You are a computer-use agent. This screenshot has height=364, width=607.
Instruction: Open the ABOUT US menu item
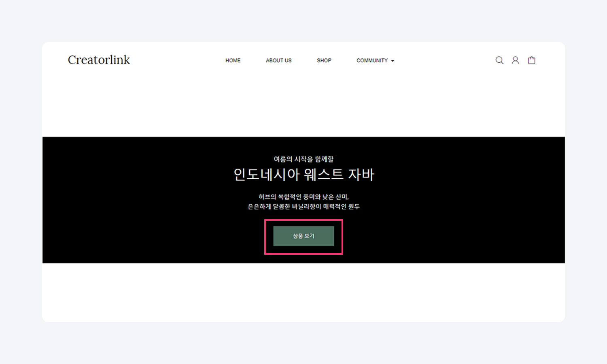278,60
